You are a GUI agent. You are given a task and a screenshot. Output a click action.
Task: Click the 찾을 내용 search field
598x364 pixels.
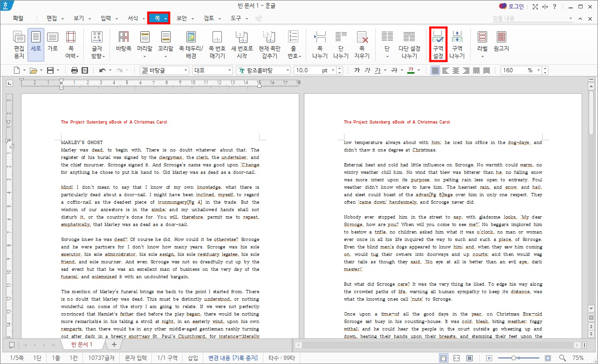click(x=533, y=19)
